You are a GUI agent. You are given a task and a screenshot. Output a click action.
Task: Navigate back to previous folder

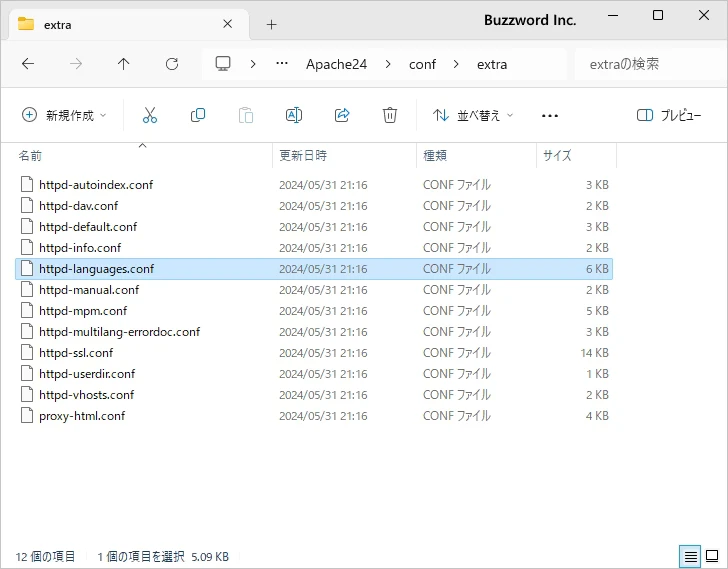pos(28,64)
